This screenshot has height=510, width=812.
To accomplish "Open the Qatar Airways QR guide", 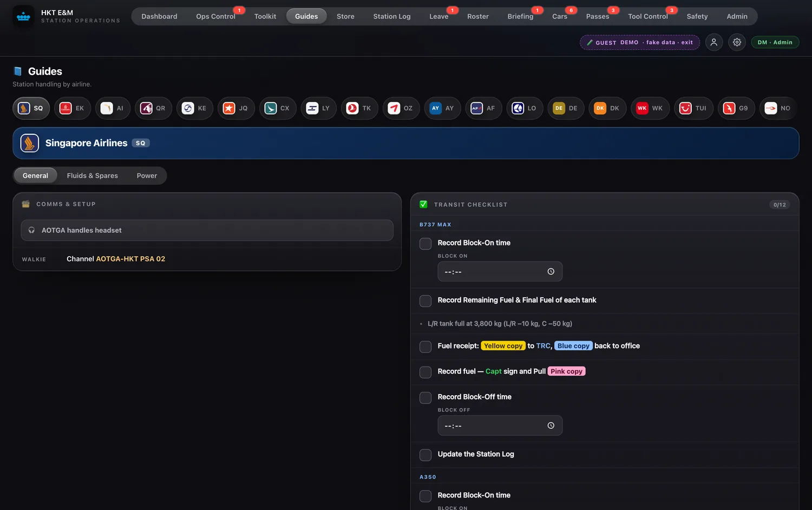I will [153, 108].
